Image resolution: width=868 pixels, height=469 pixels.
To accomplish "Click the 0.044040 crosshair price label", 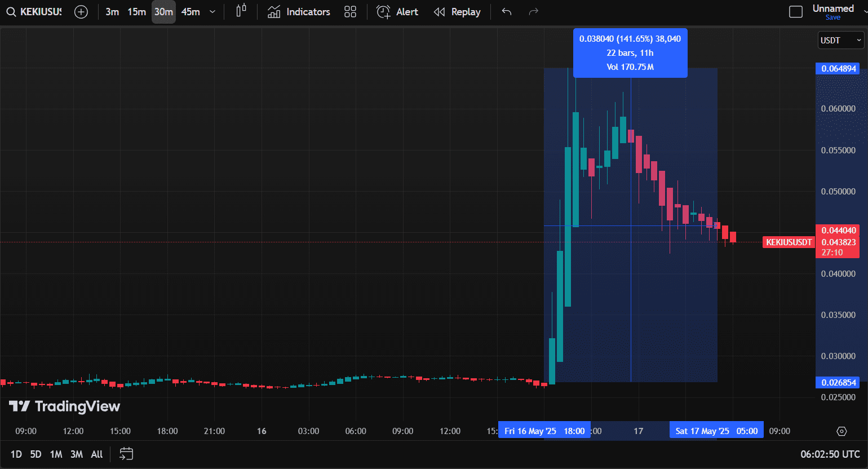I will 839,230.
